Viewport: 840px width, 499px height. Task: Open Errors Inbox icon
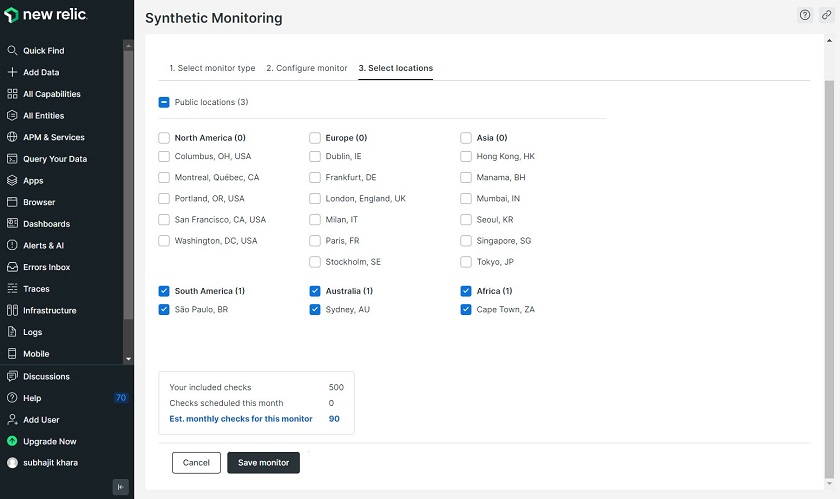tap(12, 267)
